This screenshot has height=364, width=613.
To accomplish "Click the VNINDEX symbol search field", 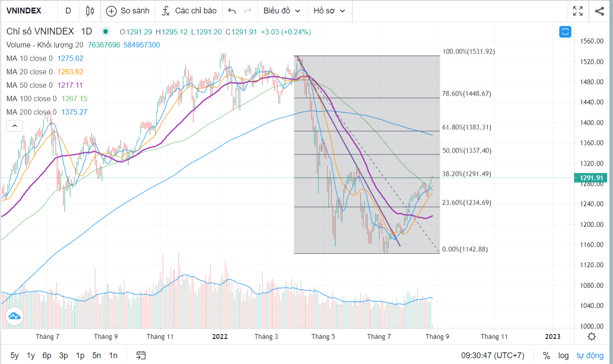I will click(25, 11).
